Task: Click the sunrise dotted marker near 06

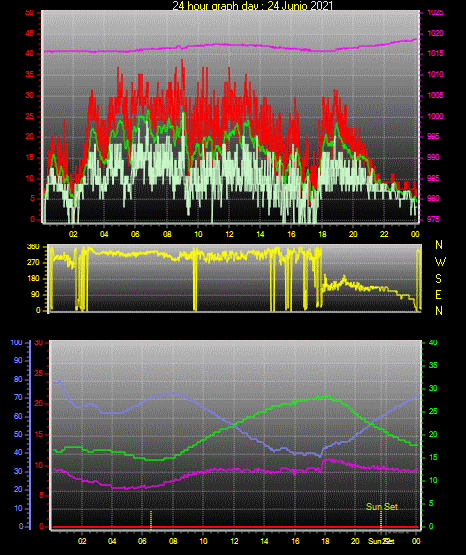Action: click(151, 520)
